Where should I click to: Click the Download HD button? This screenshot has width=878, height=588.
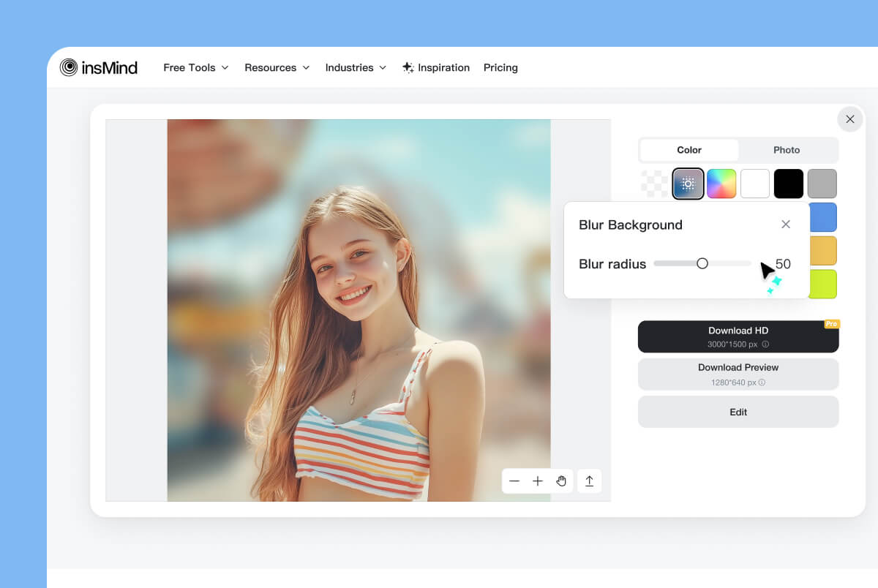click(738, 336)
